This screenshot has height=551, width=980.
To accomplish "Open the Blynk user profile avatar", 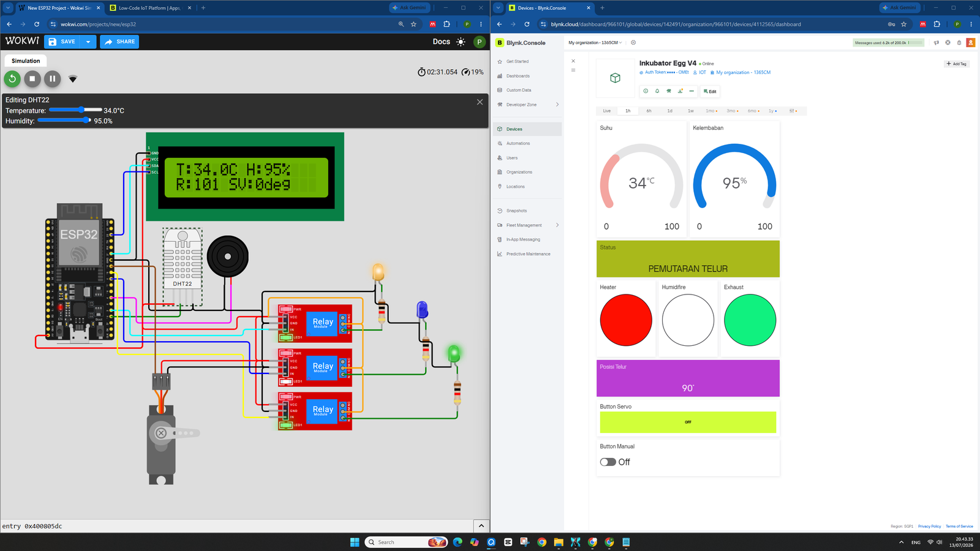I will pos(970,43).
